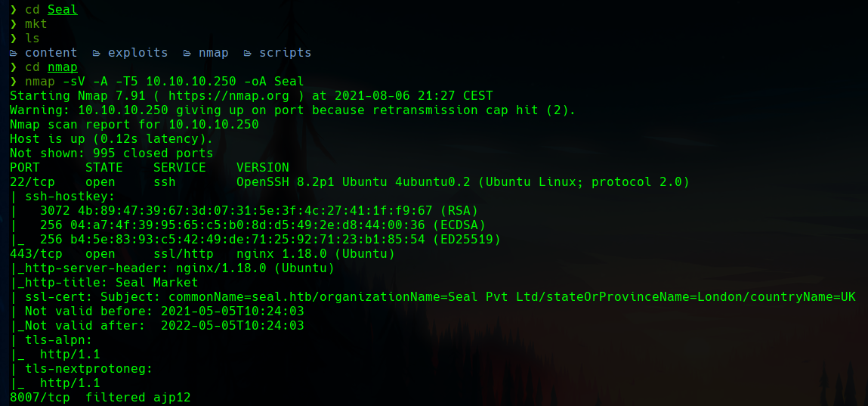
Task: Click the VERSION column header
Action: [262, 167]
